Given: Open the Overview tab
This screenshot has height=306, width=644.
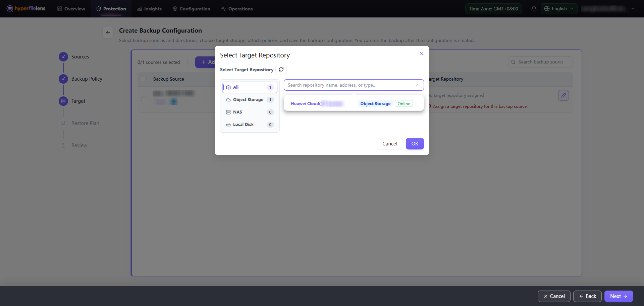Looking at the screenshot, I should pos(71,9).
